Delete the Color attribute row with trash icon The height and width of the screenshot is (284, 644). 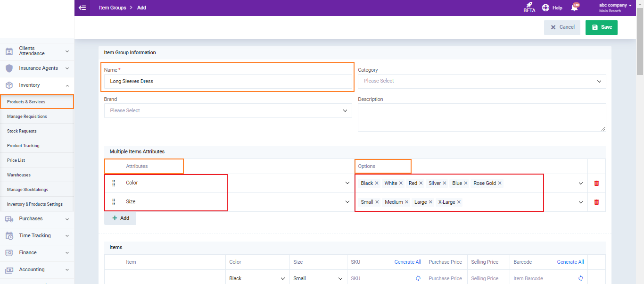(x=596, y=183)
